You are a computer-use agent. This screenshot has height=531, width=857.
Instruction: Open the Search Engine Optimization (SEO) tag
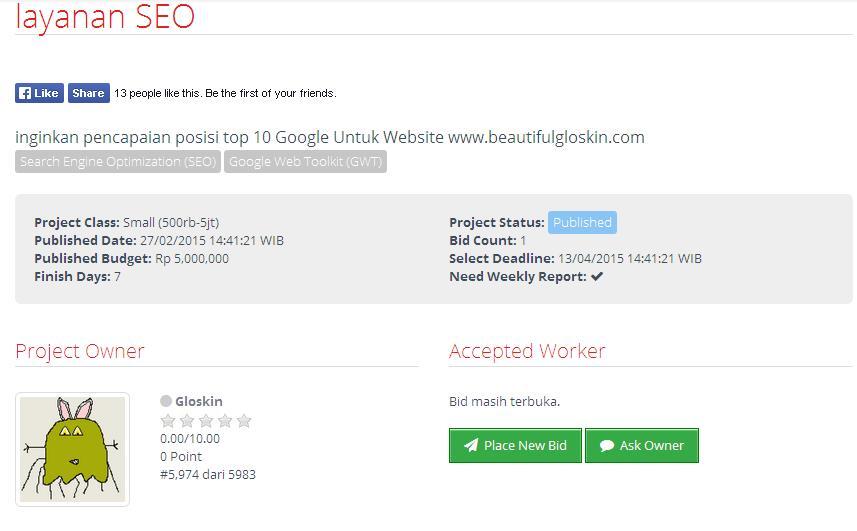pyautogui.click(x=118, y=162)
